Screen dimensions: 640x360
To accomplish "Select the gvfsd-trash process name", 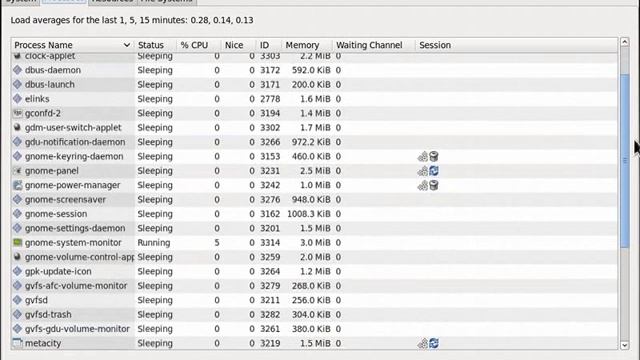I will tap(48, 314).
